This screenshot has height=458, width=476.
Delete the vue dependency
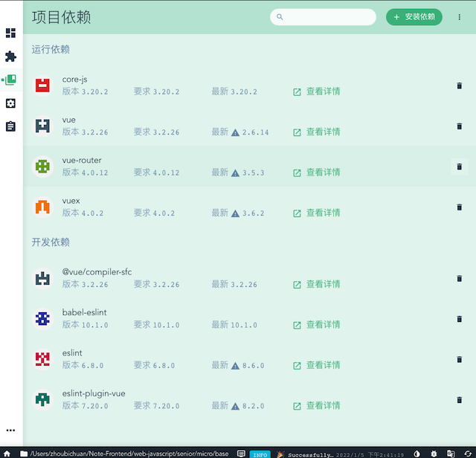pos(460,126)
